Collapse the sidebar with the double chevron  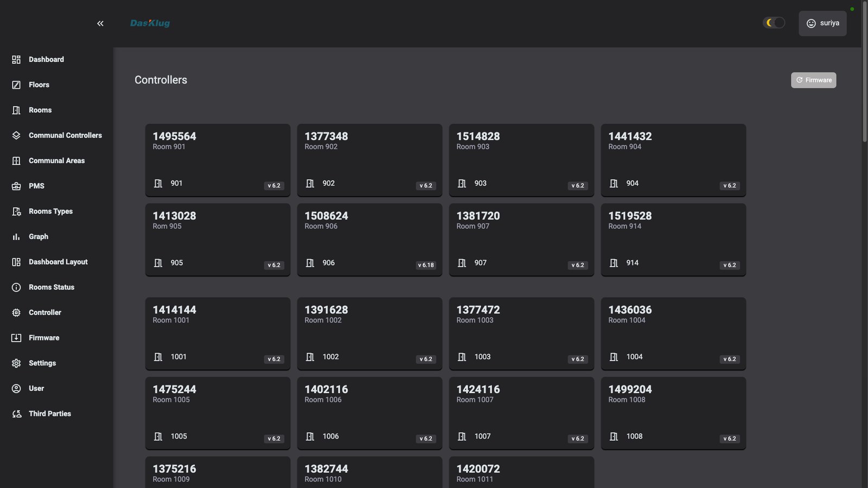click(100, 23)
